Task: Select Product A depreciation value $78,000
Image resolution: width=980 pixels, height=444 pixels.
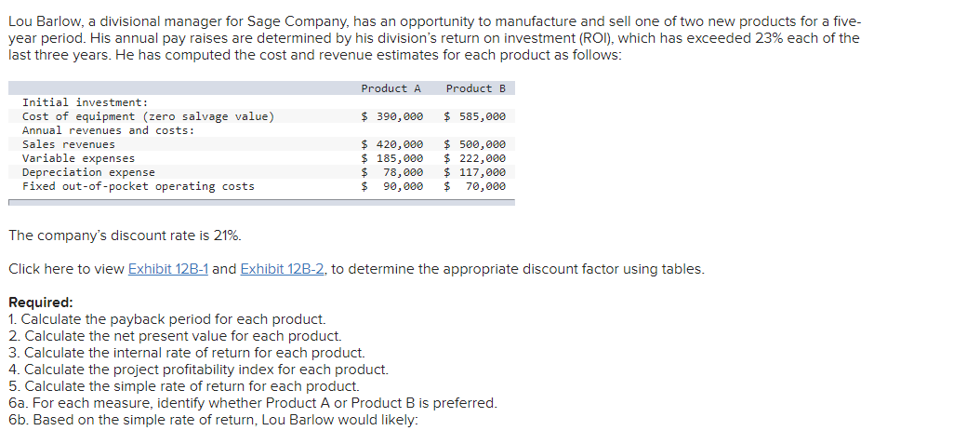Action: (x=392, y=172)
